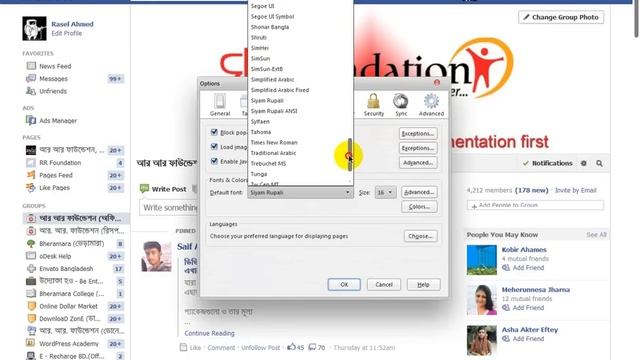Confirm Options dialog with OK
The height and width of the screenshot is (360, 640).
click(344, 284)
